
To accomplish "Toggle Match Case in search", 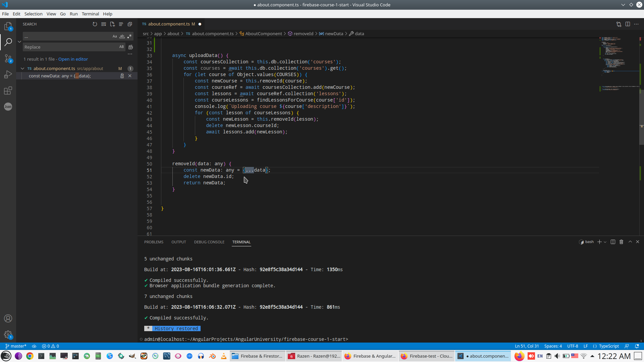I will point(115,36).
